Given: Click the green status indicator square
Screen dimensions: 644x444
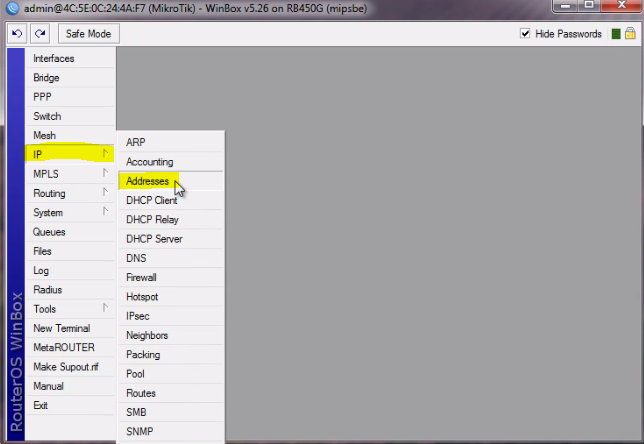Looking at the screenshot, I should tap(616, 34).
